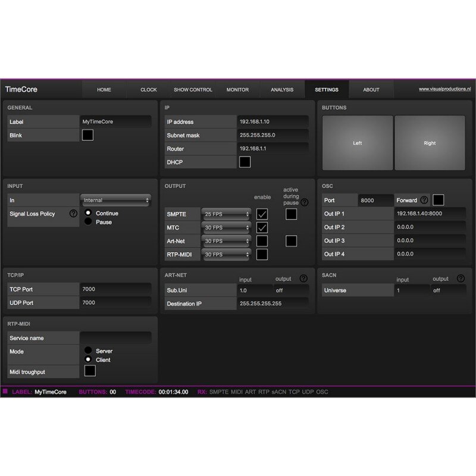Switch to the CLOCK tab
The height and width of the screenshot is (476, 476).
coord(148,90)
